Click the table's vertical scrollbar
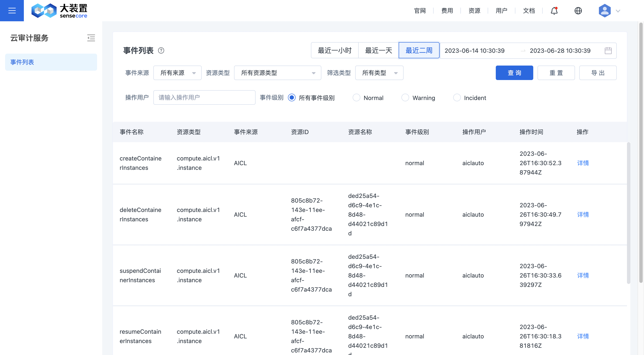Viewport: 644px width, 355px height. [x=628, y=213]
